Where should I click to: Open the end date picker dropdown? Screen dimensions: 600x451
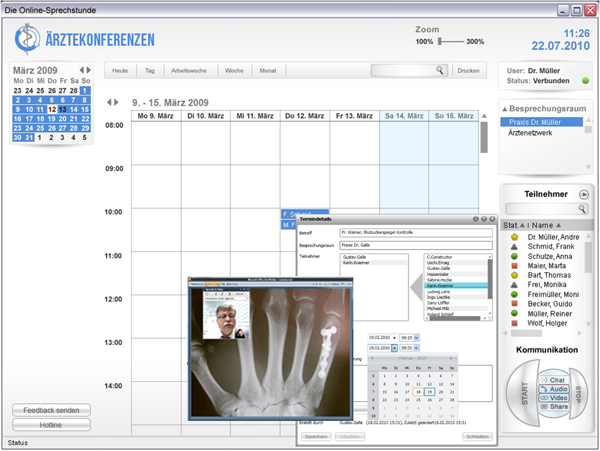pos(395,348)
